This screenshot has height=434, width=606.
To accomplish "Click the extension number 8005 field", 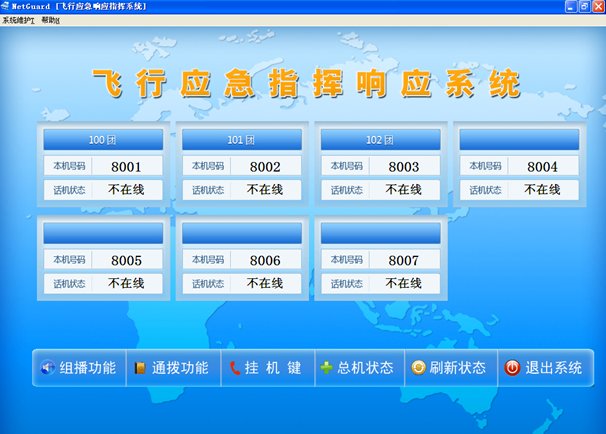I will click(x=126, y=260).
